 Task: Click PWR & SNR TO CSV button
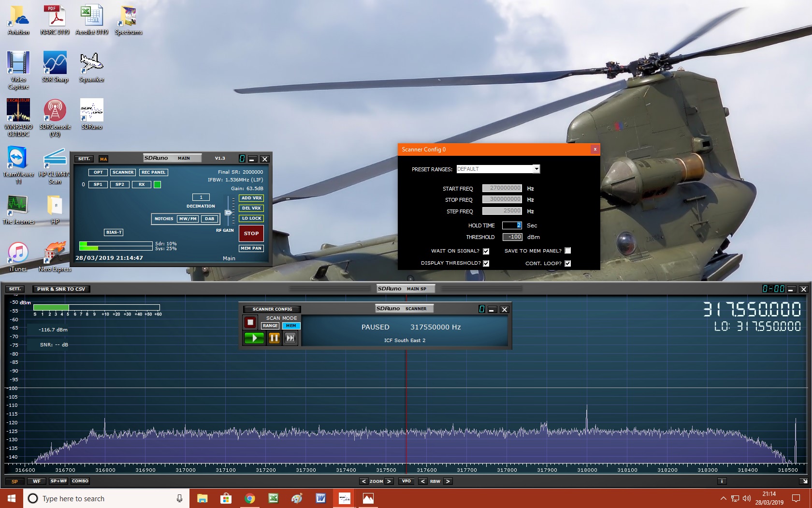(61, 289)
